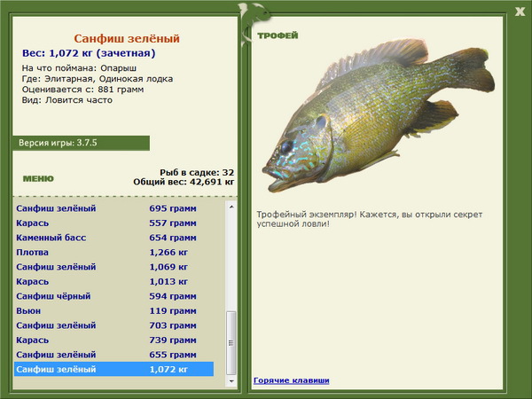Viewport: 532px width, 399px height.
Task: Select Санфиш зелёный 1,069 кг row
Action: pos(114,267)
